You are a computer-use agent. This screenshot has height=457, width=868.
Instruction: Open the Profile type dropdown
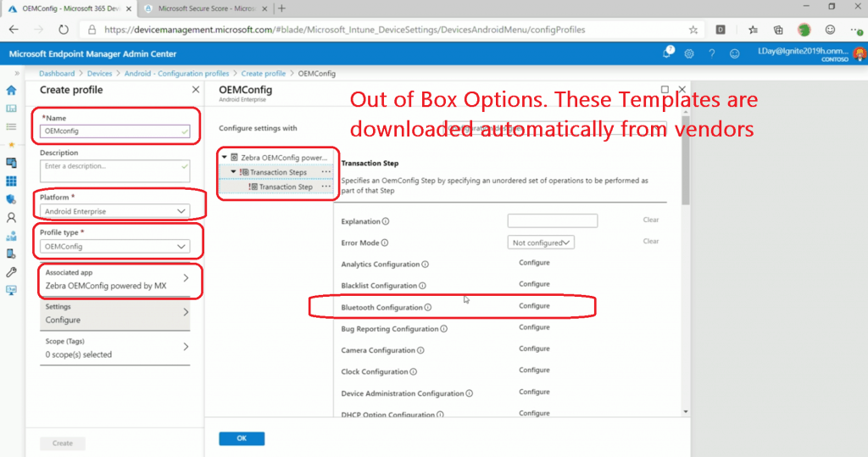(x=115, y=247)
